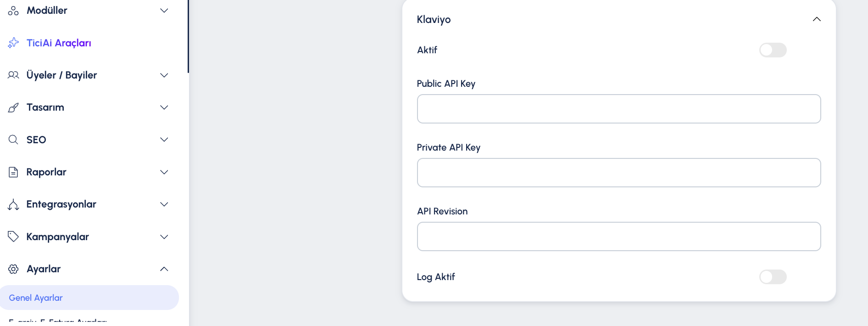Expand the Entegrasyonlar menu chevron
Screen dimensions: 868x326
click(x=164, y=204)
